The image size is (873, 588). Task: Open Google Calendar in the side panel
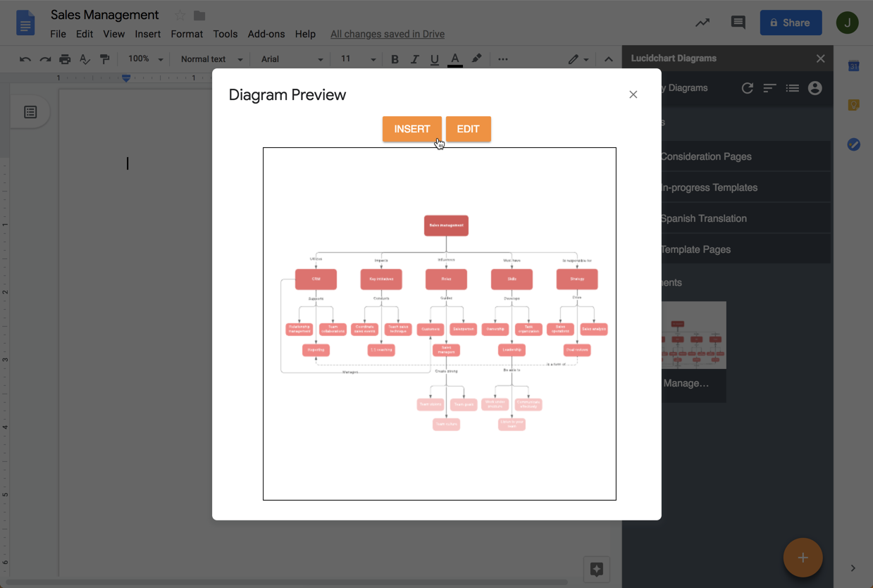pyautogui.click(x=853, y=65)
